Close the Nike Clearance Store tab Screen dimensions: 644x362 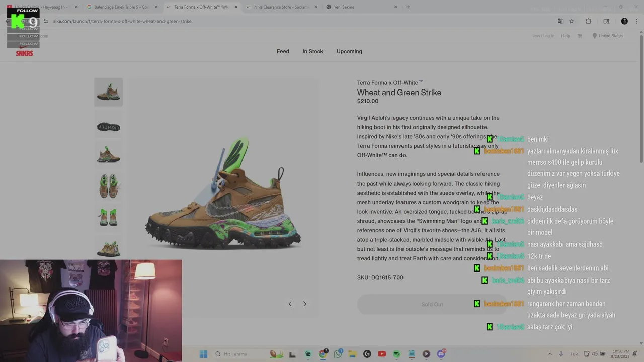click(x=315, y=7)
